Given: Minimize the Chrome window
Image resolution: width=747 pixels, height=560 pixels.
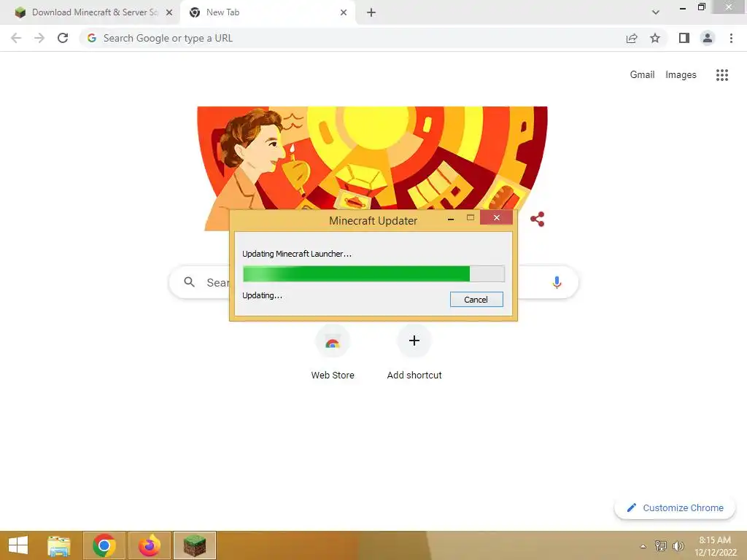Looking at the screenshot, I should [x=683, y=8].
